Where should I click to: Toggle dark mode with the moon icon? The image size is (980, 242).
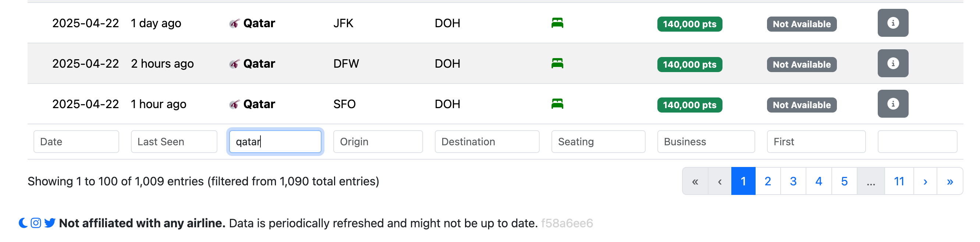pos(22,223)
